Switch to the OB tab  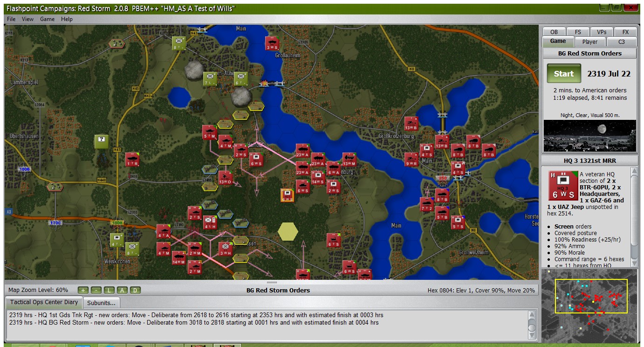pyautogui.click(x=554, y=32)
